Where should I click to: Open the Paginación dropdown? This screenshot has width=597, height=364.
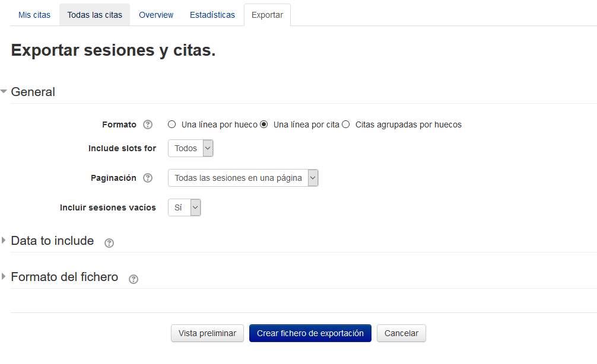(x=243, y=178)
